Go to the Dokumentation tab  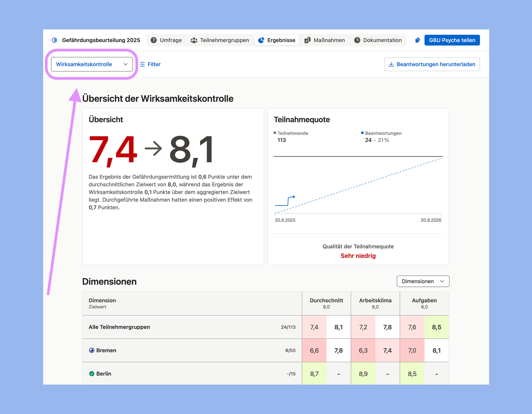(378, 40)
